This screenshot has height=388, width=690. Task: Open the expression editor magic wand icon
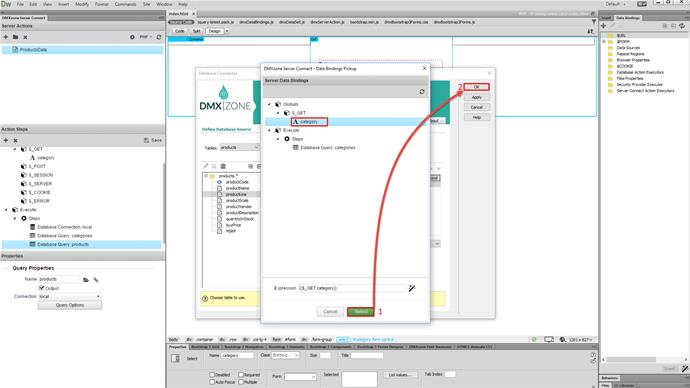[x=411, y=288]
